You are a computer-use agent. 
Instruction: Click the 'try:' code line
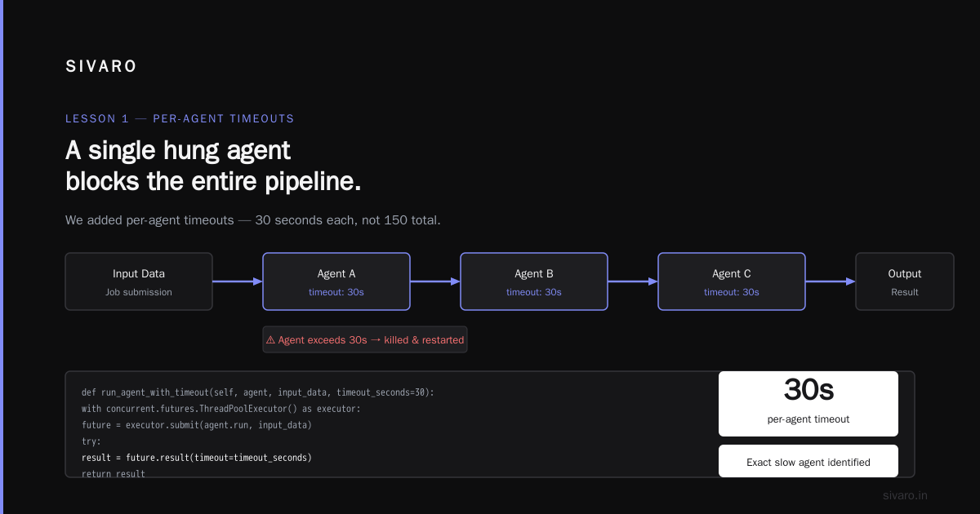click(x=91, y=441)
